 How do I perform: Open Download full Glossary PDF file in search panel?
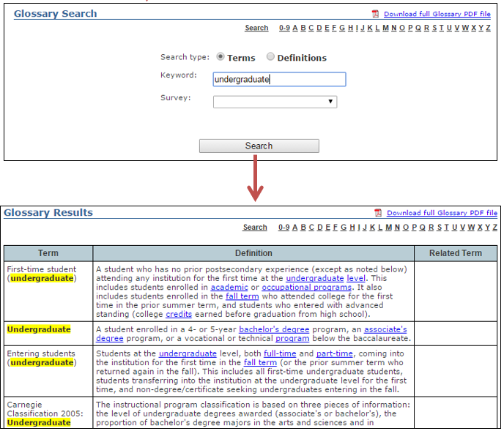coord(437,14)
